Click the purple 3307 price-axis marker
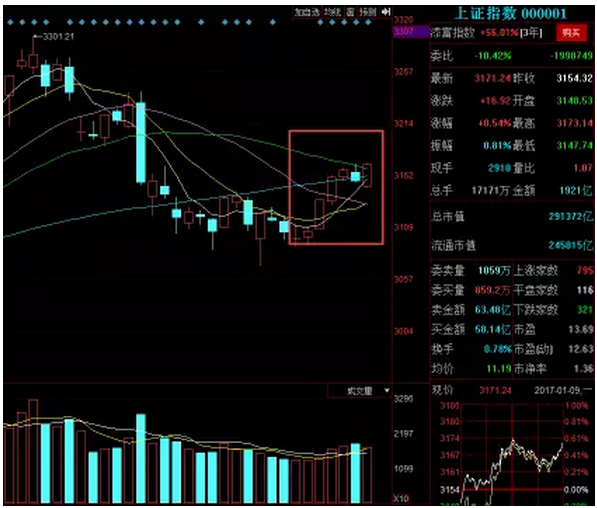Screen dimensions: 597x508 pos(410,31)
